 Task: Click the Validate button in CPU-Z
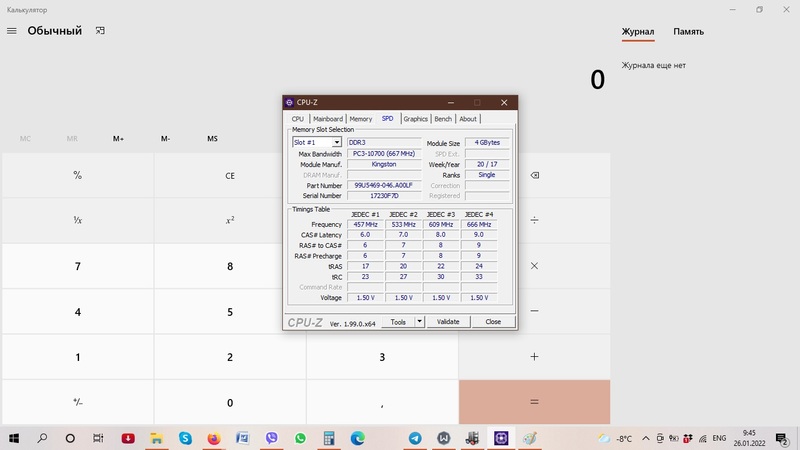pyautogui.click(x=448, y=322)
